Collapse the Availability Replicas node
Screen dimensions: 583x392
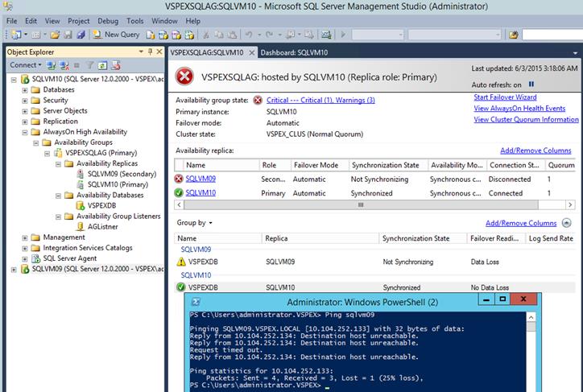58,164
